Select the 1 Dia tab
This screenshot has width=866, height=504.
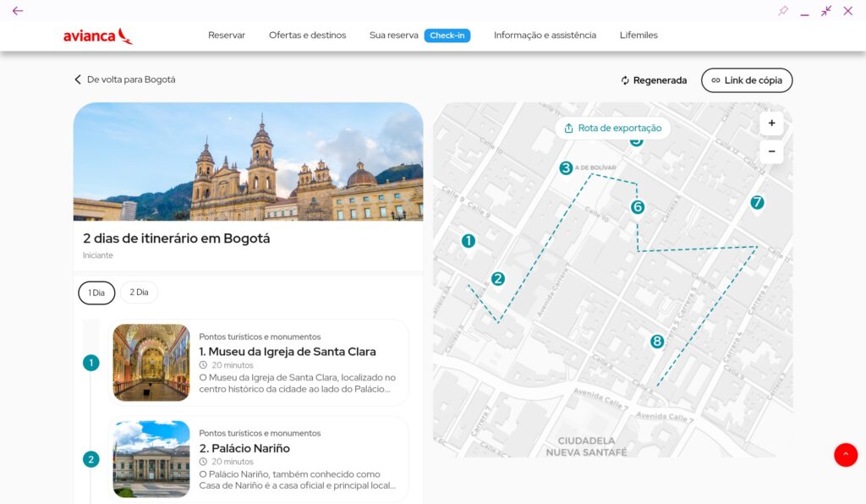tap(96, 293)
